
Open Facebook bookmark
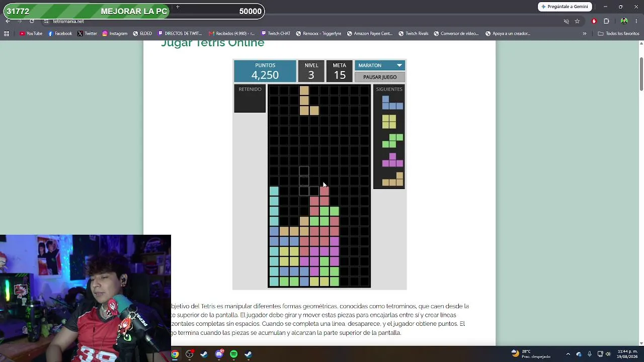point(60,34)
